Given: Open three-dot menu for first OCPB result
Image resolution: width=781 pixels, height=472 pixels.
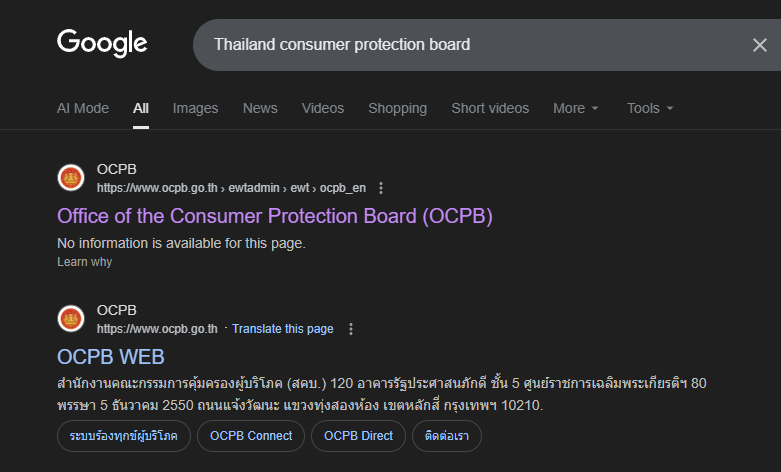Looking at the screenshot, I should click(x=381, y=188).
